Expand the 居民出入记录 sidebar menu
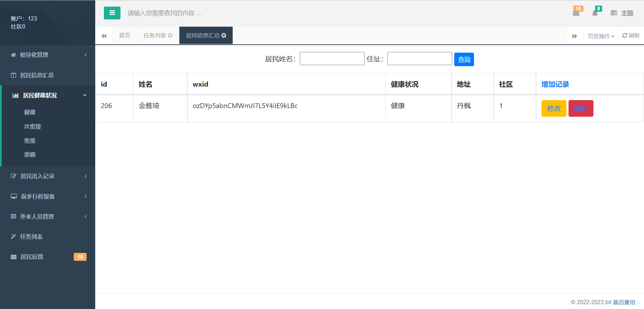 (x=48, y=176)
